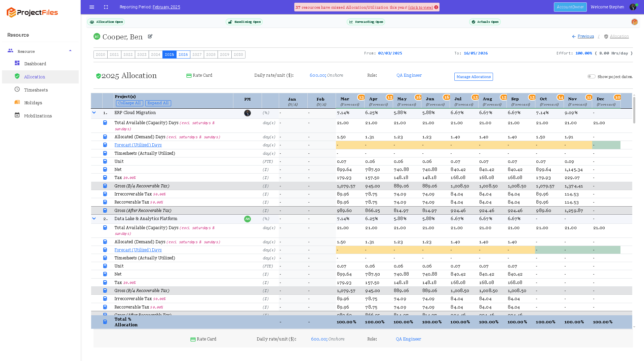Open Timesheets clock icon in sidebar
644x361 pixels.
(x=17, y=89)
